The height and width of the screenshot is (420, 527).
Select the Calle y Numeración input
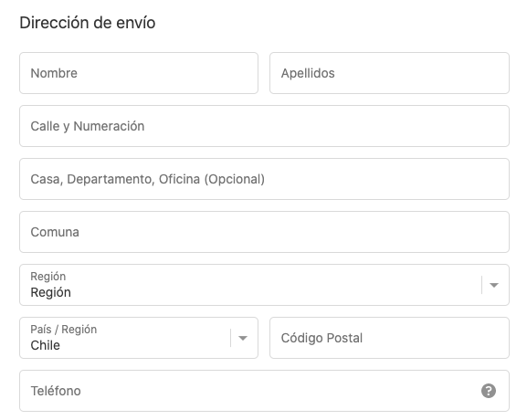click(264, 126)
